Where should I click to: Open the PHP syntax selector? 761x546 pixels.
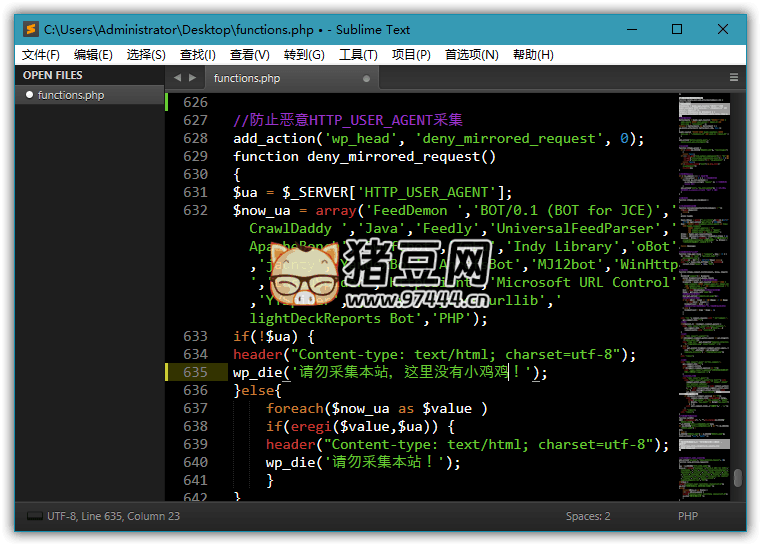[x=688, y=516]
